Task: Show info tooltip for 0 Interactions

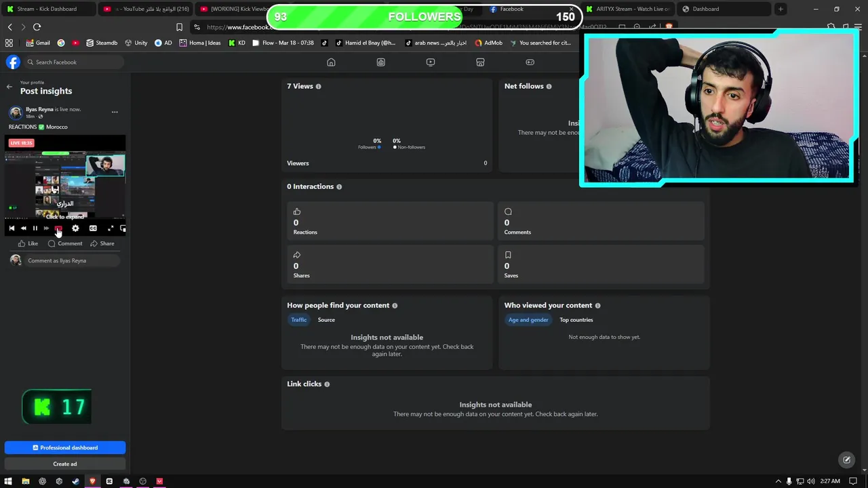Action: 339,187
